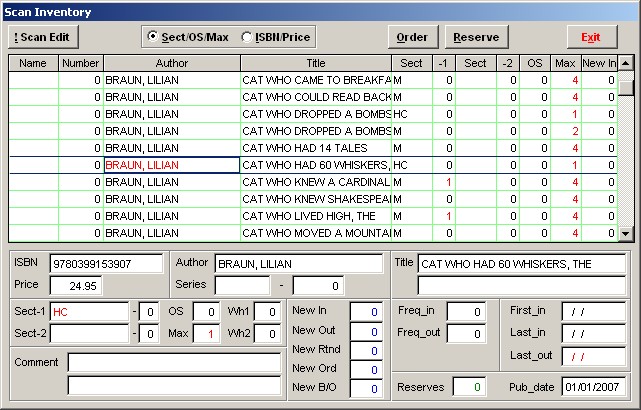Screen dimensions: 641x410
Task: Click the ISBN input field
Action: [x=106, y=264]
